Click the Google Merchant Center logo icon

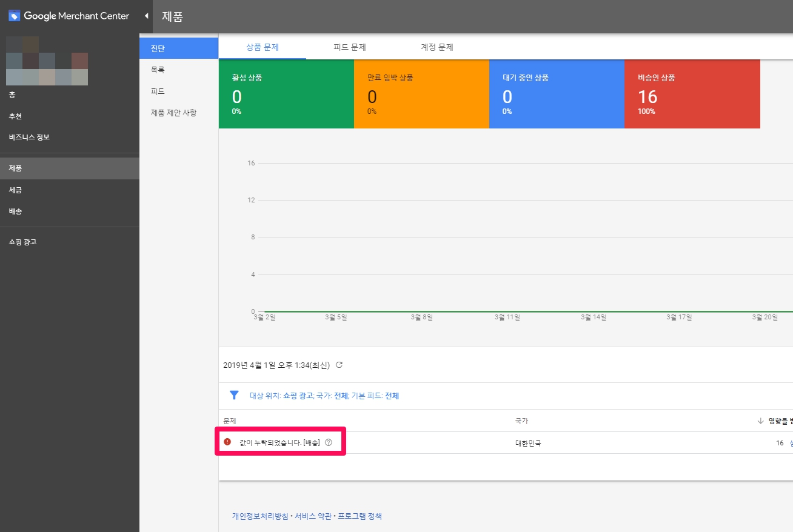pyautogui.click(x=15, y=16)
